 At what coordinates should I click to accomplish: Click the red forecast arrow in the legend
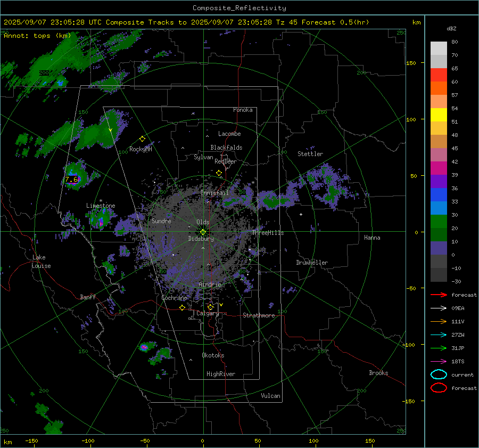pyautogui.click(x=439, y=295)
